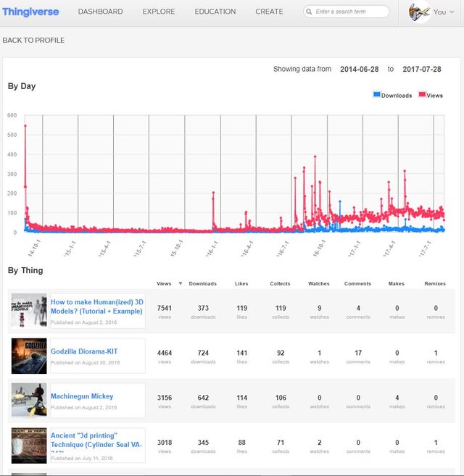Edit the end date 2017-07-28

422,70
